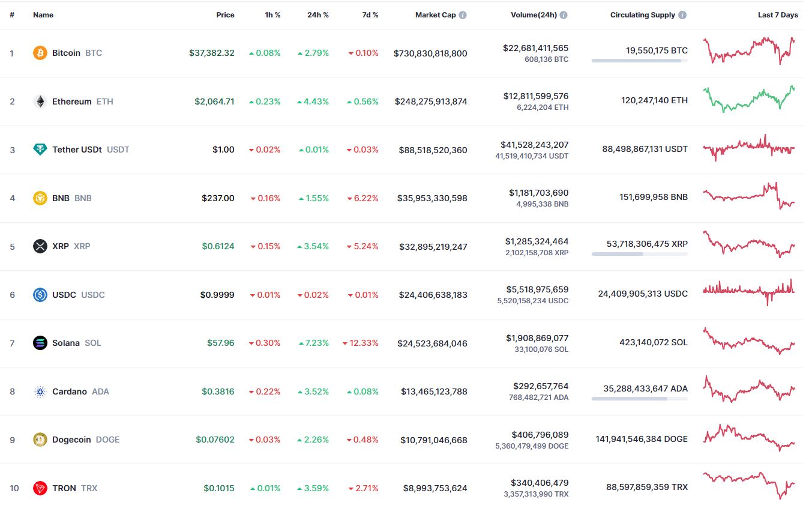Open Ethereum's green 7-day sparkline chart
Viewport: 812px width, 511px height.
point(750,99)
